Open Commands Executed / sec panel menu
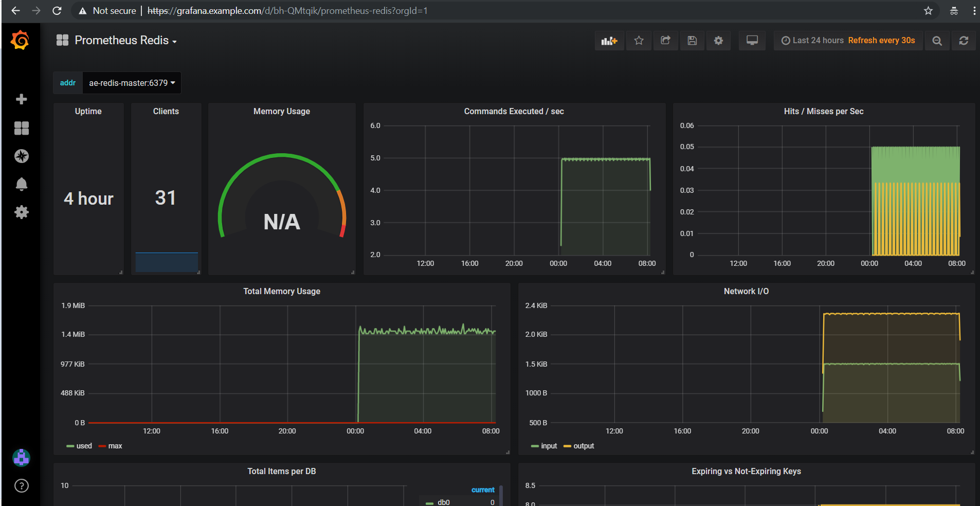 pos(514,111)
